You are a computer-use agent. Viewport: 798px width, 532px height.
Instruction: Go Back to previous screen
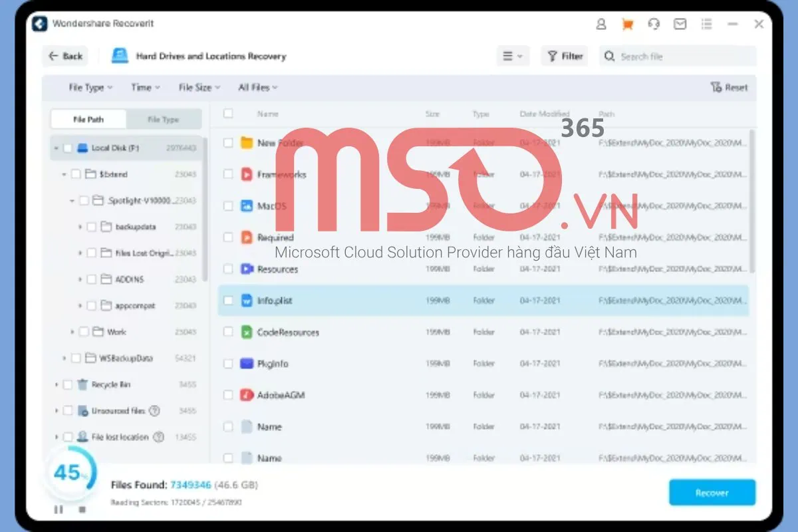(66, 57)
